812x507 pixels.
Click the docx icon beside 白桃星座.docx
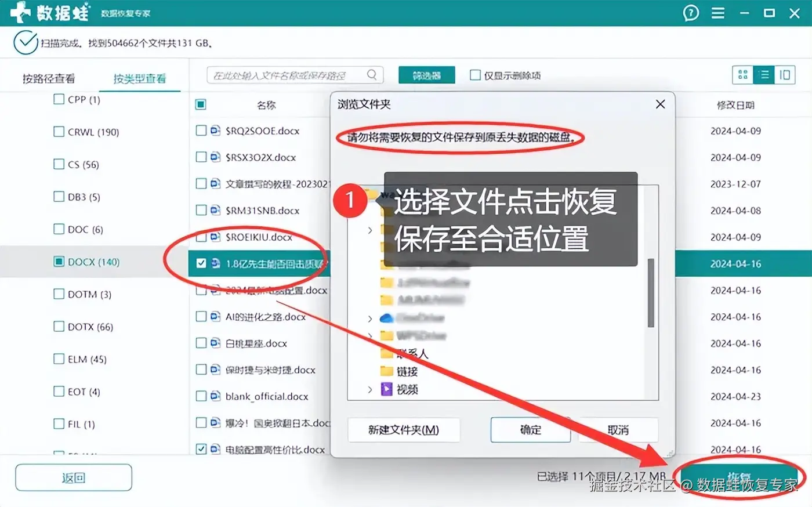(x=215, y=343)
